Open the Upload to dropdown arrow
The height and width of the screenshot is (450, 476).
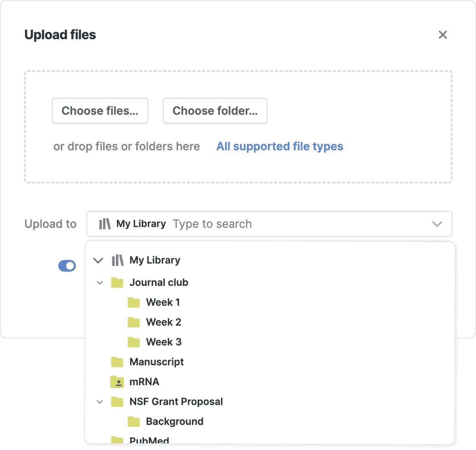coord(437,224)
